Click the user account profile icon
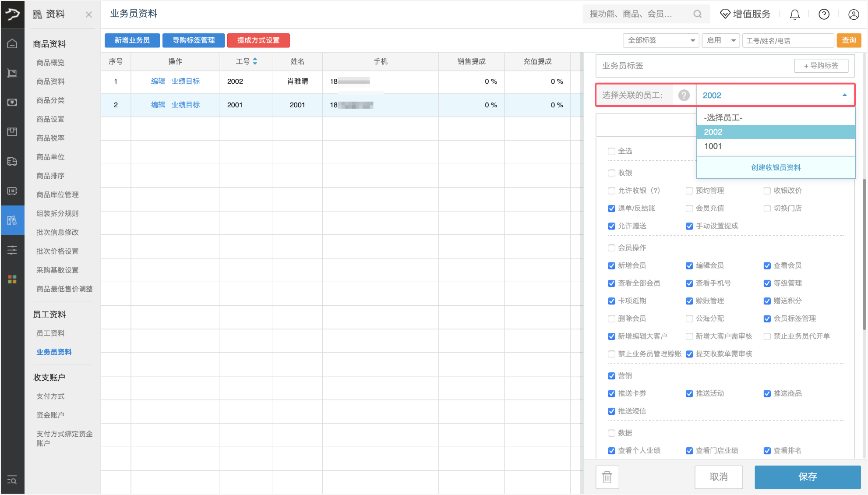The image size is (868, 495). point(853,14)
